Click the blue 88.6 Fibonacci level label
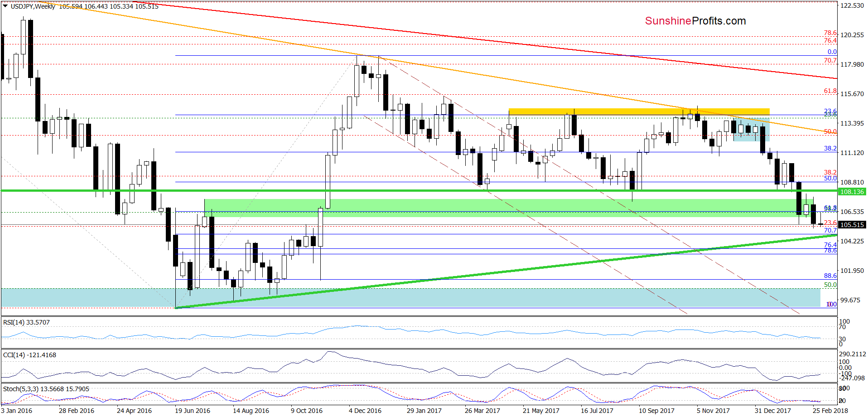 tap(830, 276)
